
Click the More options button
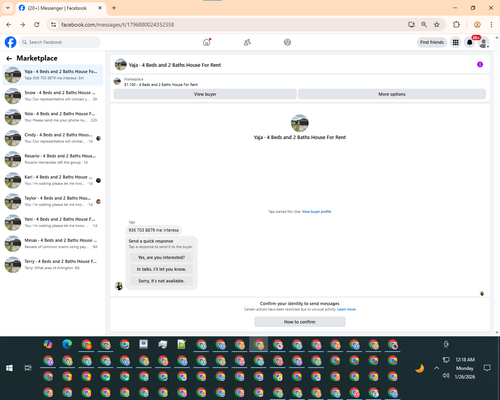click(x=392, y=94)
